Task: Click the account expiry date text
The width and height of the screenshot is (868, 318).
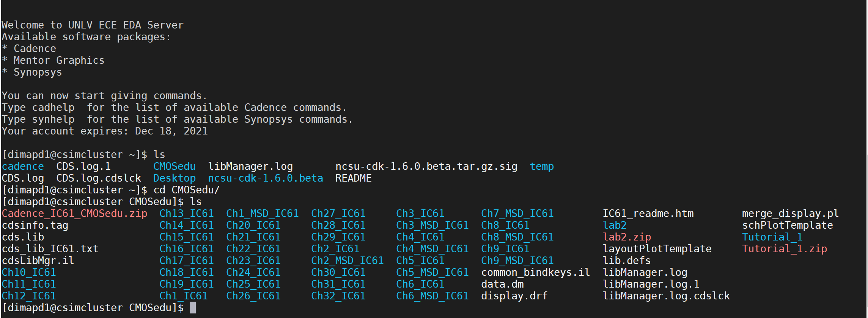Action: [171, 131]
